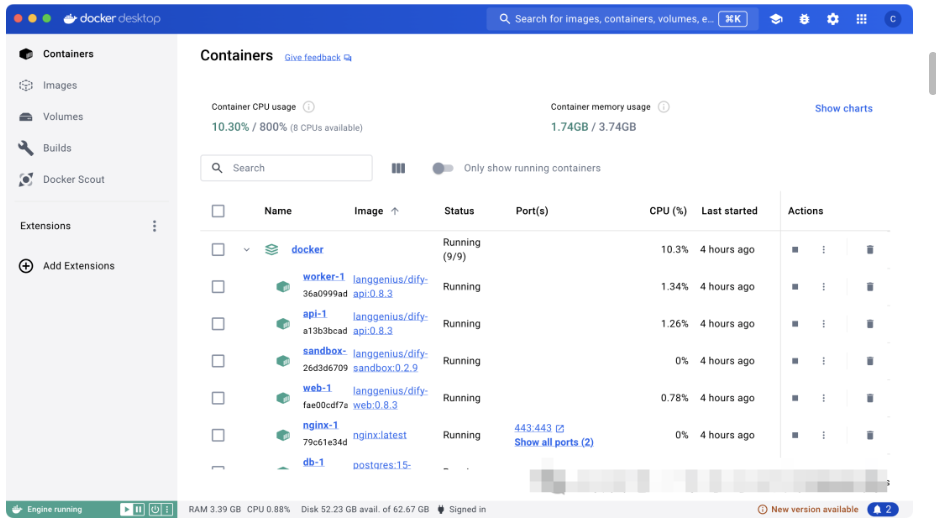
Task: Stop the nginx-1 container
Action: coord(795,435)
